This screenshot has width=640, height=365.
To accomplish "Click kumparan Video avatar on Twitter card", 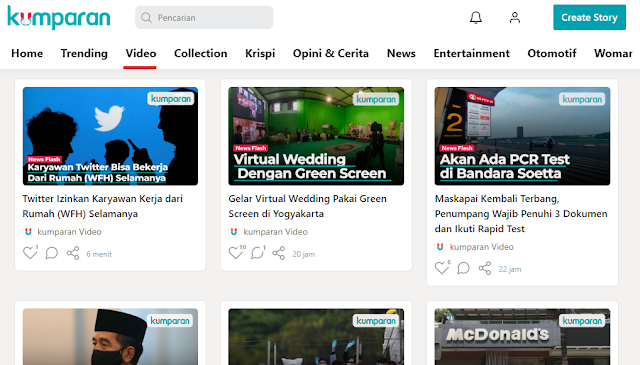I will point(28,232).
